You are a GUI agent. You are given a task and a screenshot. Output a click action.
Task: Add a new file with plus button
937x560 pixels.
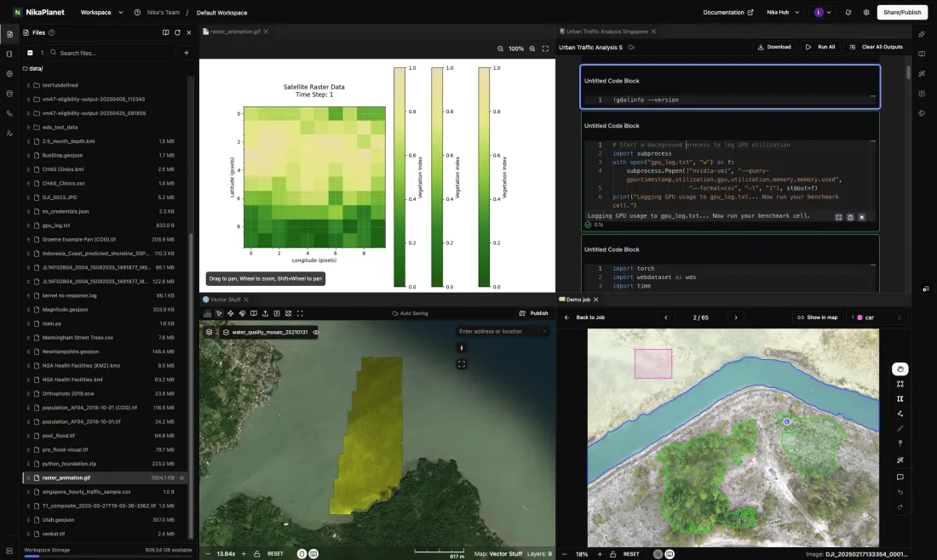(187, 53)
